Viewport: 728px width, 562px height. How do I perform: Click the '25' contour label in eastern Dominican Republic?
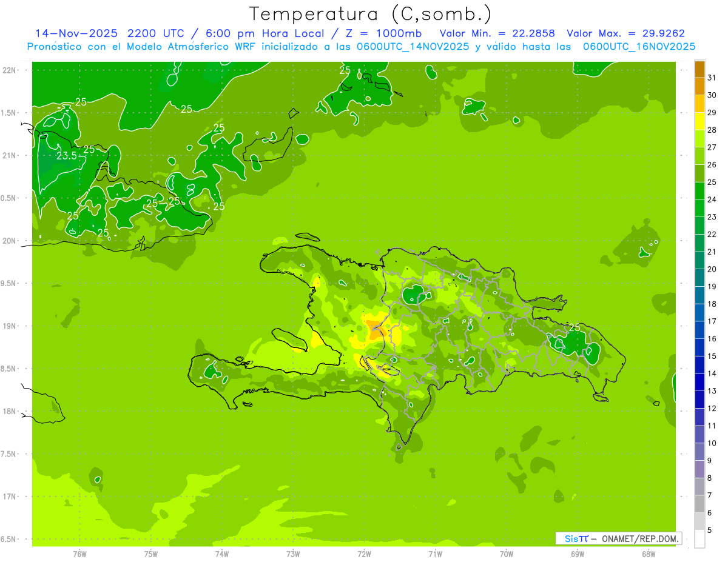pyautogui.click(x=575, y=327)
